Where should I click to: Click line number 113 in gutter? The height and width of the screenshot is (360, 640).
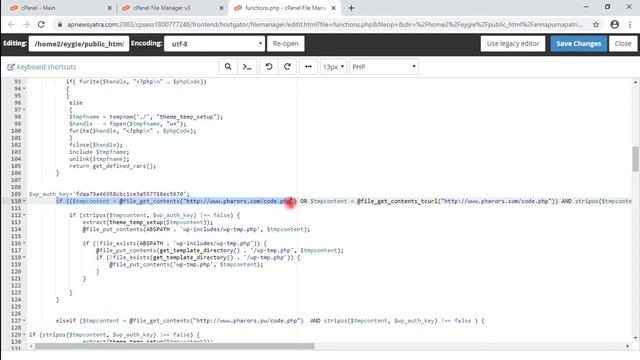point(16,222)
